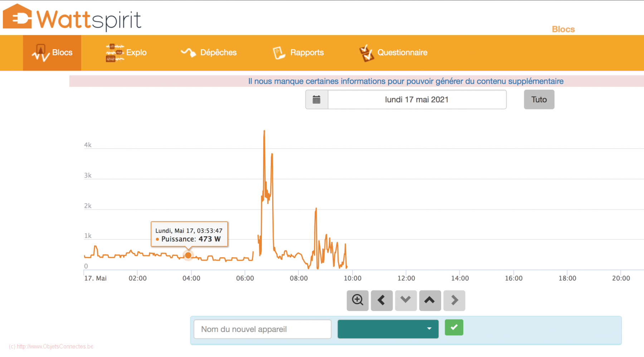Viewport: 644px width, 357px height.
Task: Click the zoom-in magnifier button
Action: (358, 300)
